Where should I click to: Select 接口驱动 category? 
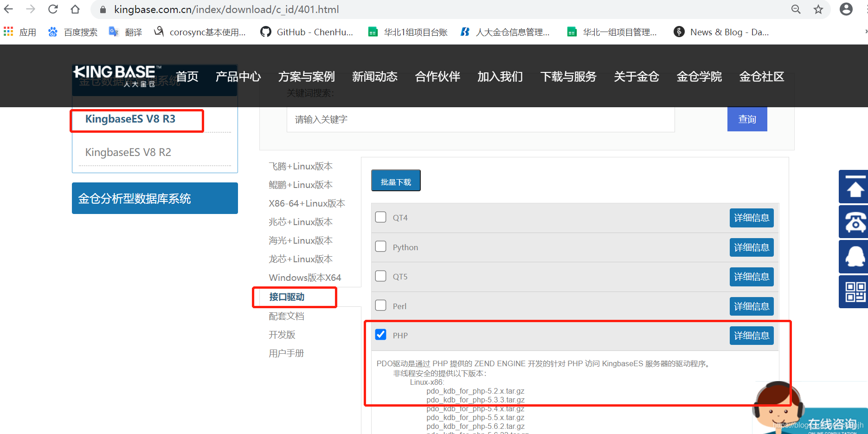(x=287, y=297)
